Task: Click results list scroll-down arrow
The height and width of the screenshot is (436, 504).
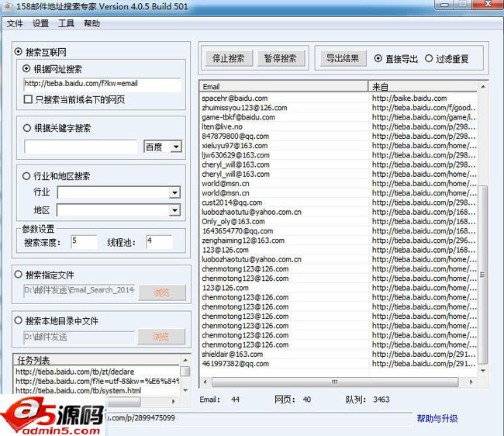Action: 483,371
